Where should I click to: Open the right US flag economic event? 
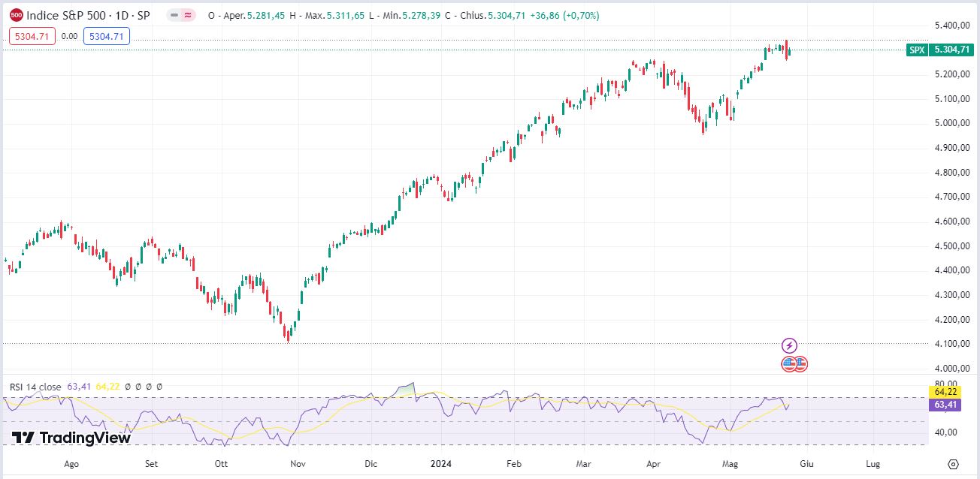800,364
